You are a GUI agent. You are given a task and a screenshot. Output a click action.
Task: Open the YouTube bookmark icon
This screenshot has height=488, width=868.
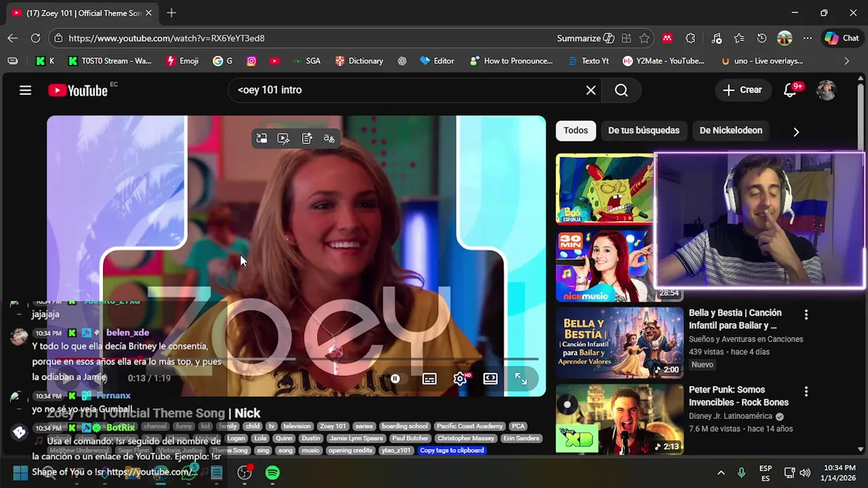tap(274, 61)
